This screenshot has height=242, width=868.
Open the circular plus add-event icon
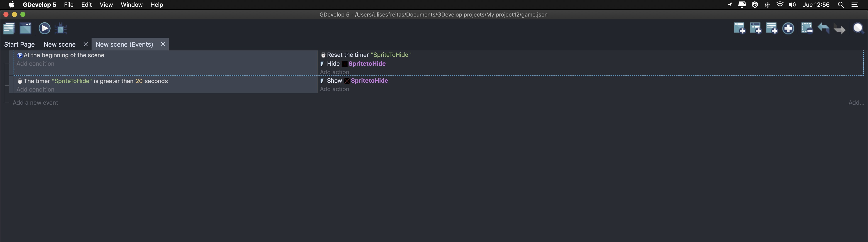(789, 29)
